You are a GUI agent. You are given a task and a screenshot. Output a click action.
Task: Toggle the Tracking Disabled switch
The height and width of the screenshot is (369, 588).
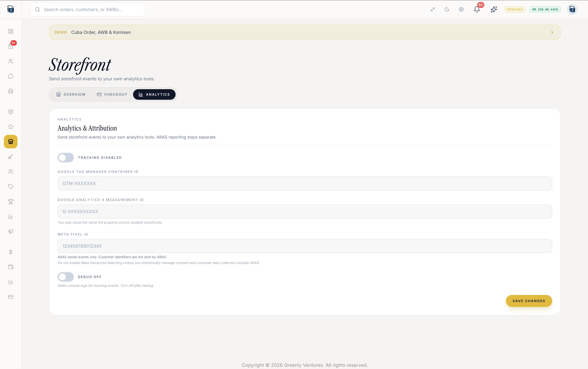66,158
